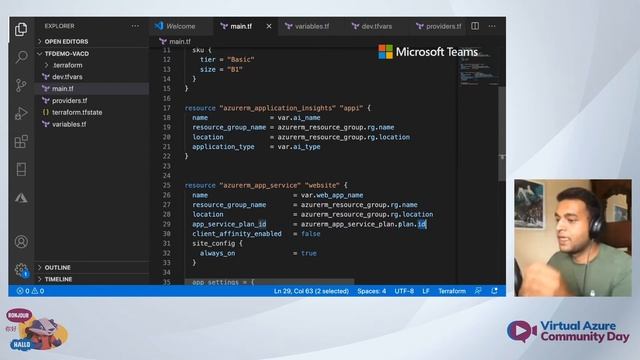Image resolution: width=640 pixels, height=360 pixels.
Task: Open Explorer more actions ellipsis
Action: click(x=135, y=26)
